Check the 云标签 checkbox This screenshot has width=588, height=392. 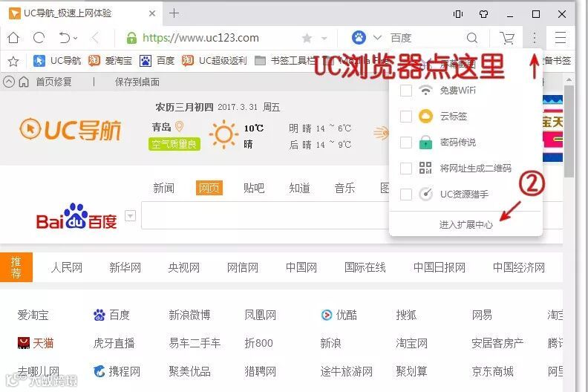point(406,117)
